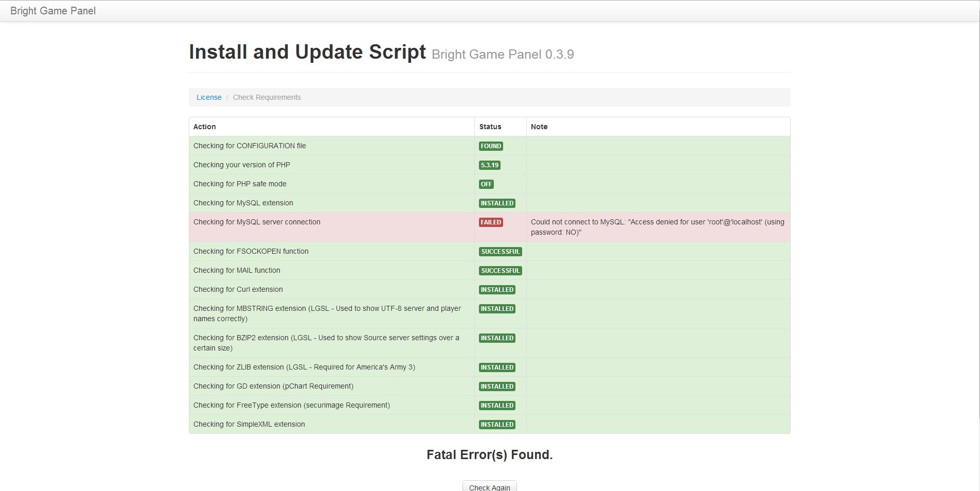Click INSTALLED badge for BZIP2 extension
980x491 pixels.
[497, 338]
